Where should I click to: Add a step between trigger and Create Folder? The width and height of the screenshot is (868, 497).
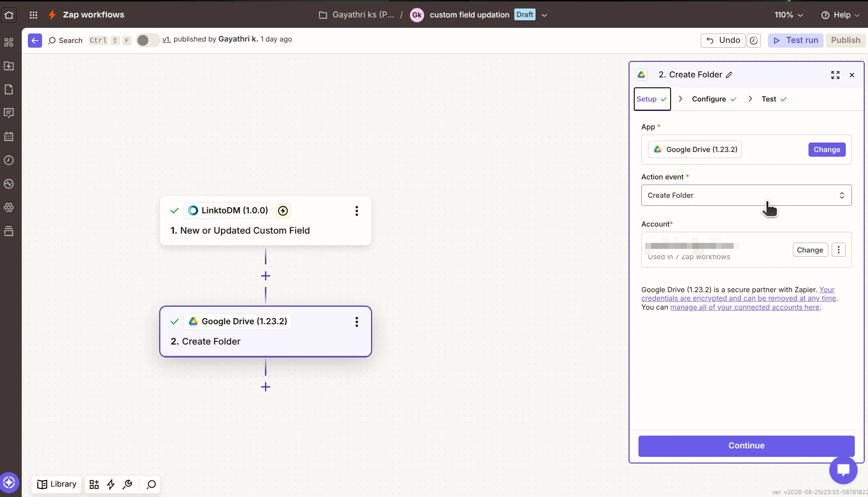click(x=265, y=276)
